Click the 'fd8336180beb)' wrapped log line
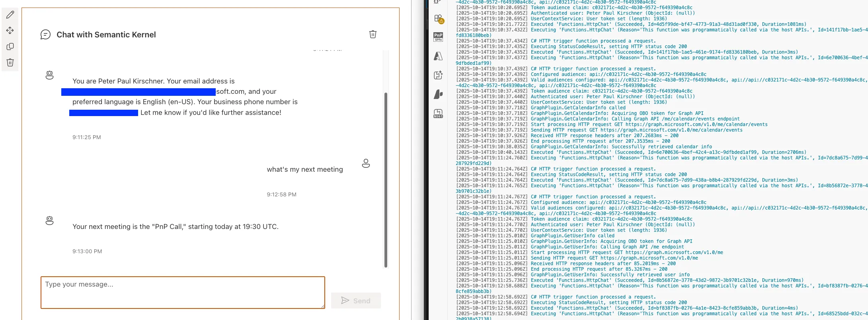This screenshot has height=320, width=868. point(474,35)
